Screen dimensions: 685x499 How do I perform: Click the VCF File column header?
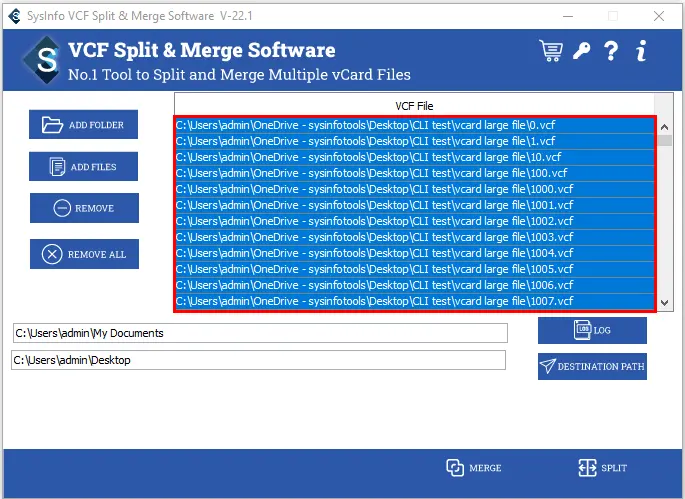[x=414, y=105]
